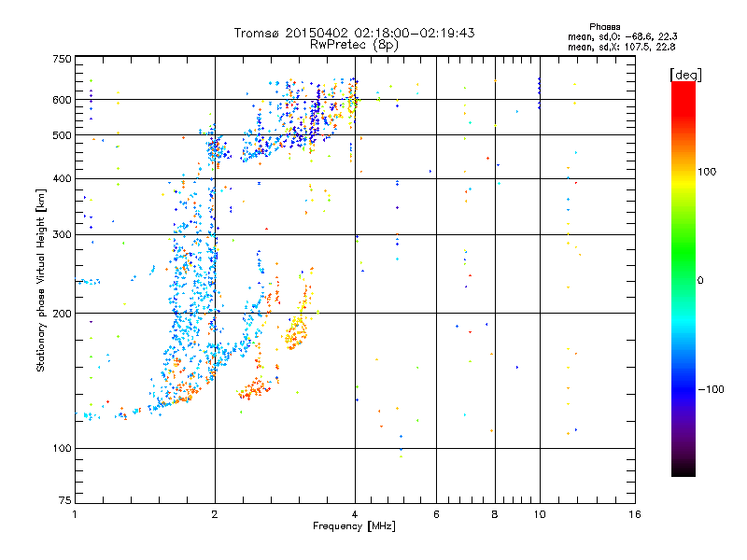
Task: Click the x-axis '10' tick label
Action: [540, 514]
